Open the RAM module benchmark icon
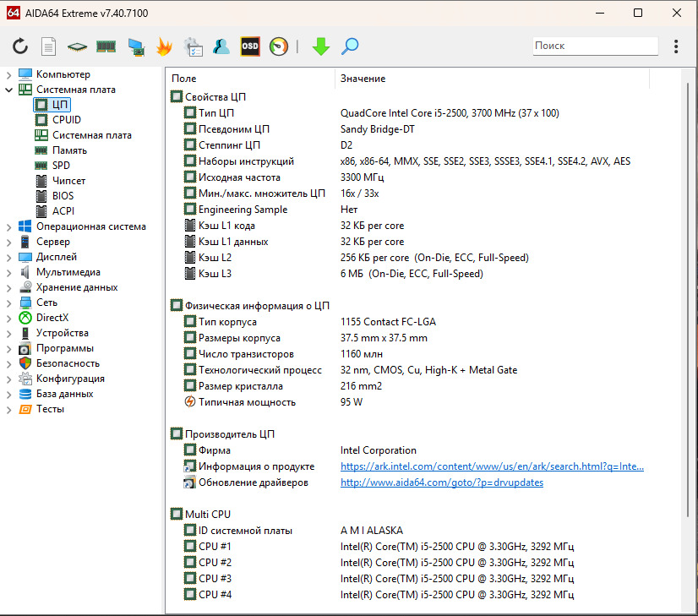This screenshot has height=616, width=698. tap(106, 46)
